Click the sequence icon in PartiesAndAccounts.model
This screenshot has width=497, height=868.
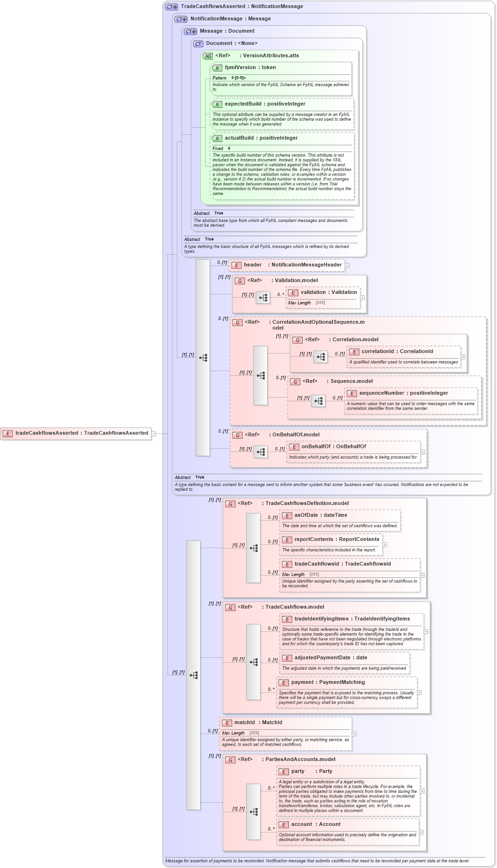[253, 812]
